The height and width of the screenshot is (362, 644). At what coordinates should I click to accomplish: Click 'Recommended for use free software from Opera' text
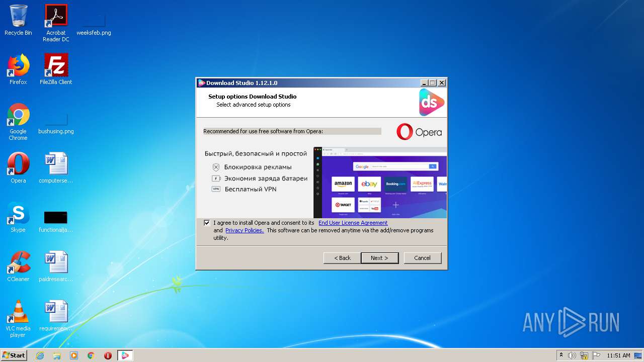[263, 131]
